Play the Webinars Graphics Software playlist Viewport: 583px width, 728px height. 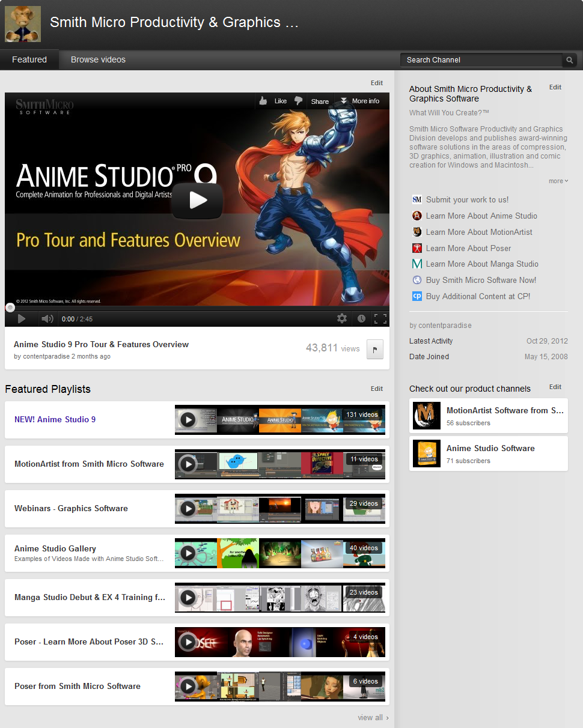tap(188, 509)
